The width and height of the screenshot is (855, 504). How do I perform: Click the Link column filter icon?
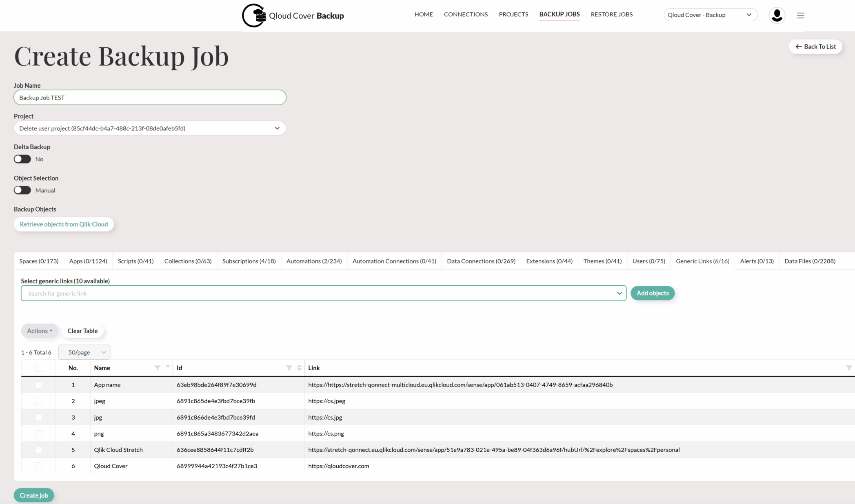(x=848, y=368)
